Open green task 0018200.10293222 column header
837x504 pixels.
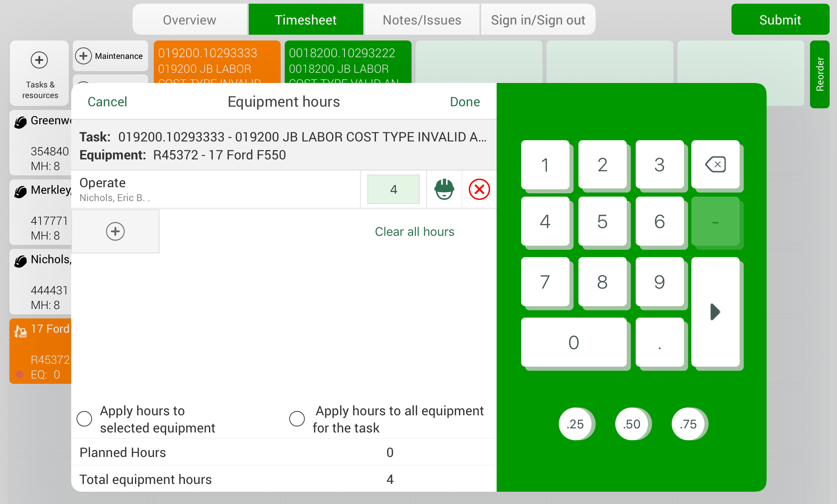tap(348, 62)
